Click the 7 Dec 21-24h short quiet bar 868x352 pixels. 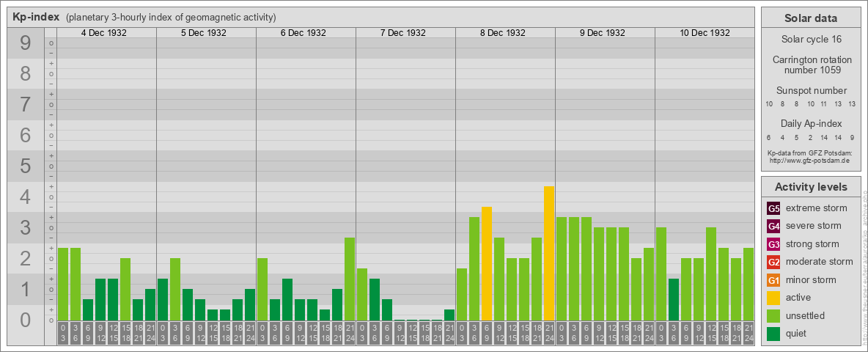point(449,315)
